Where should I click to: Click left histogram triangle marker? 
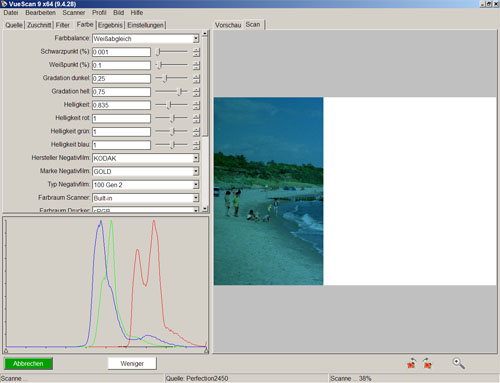pyautogui.click(x=6, y=351)
